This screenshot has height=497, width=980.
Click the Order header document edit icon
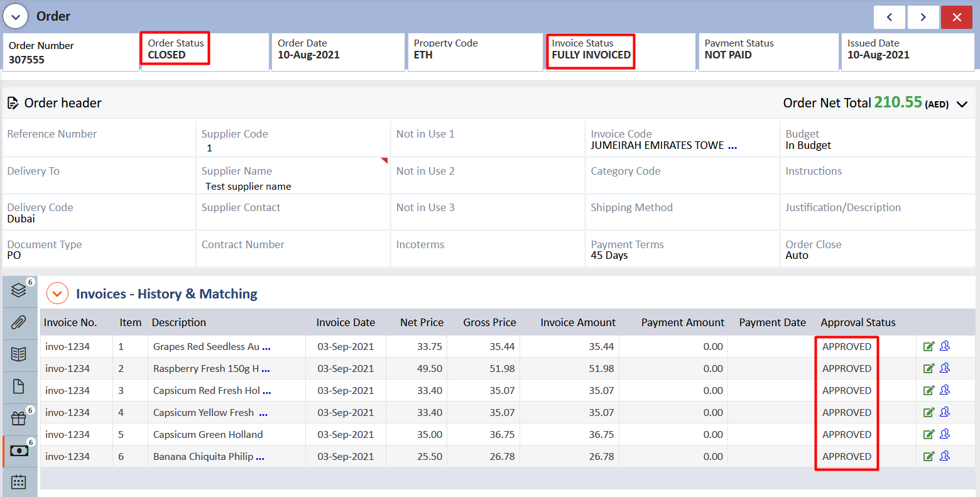(x=13, y=103)
